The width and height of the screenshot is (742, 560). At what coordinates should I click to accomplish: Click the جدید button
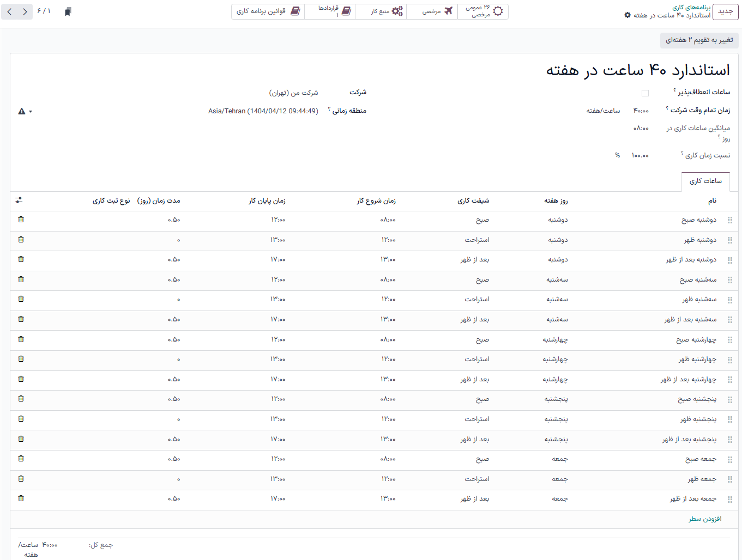pyautogui.click(x=725, y=11)
